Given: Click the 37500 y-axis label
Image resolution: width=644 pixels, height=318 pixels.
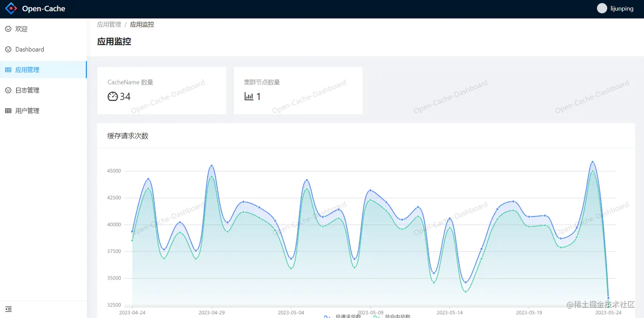Looking at the screenshot, I should coord(114,252).
